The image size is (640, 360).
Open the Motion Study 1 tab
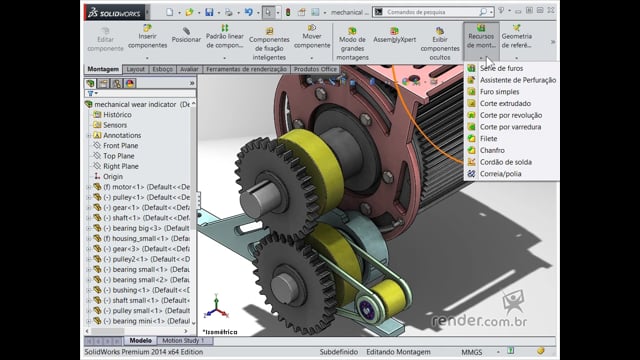[183, 340]
